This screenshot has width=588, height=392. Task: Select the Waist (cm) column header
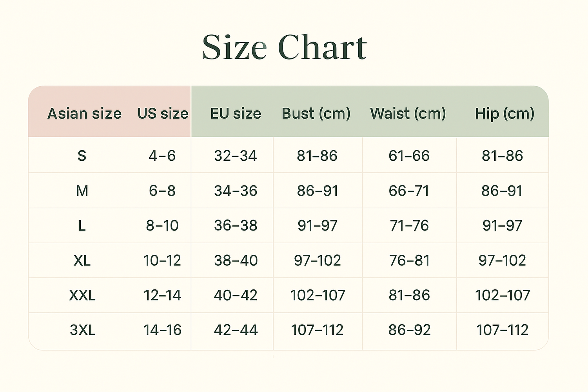pyautogui.click(x=408, y=114)
